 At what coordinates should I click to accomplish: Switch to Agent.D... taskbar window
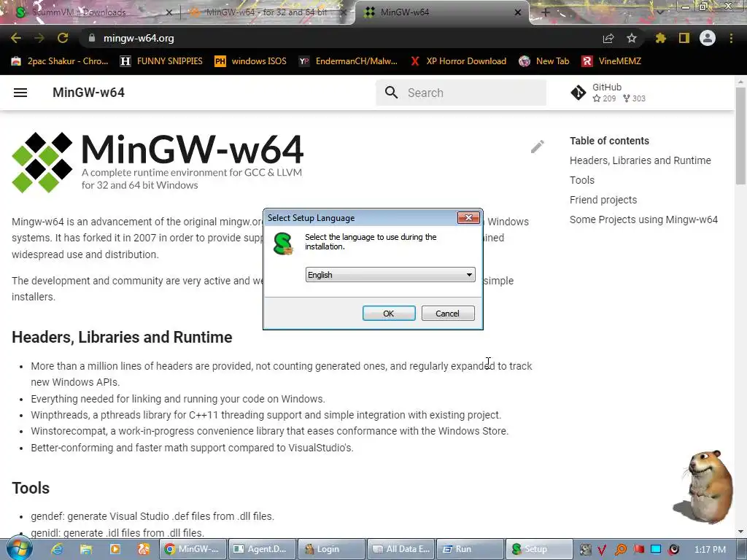point(262,549)
